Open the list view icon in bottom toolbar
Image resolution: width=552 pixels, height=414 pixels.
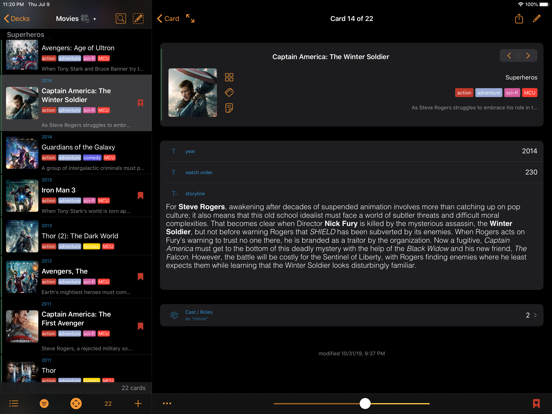[x=14, y=403]
